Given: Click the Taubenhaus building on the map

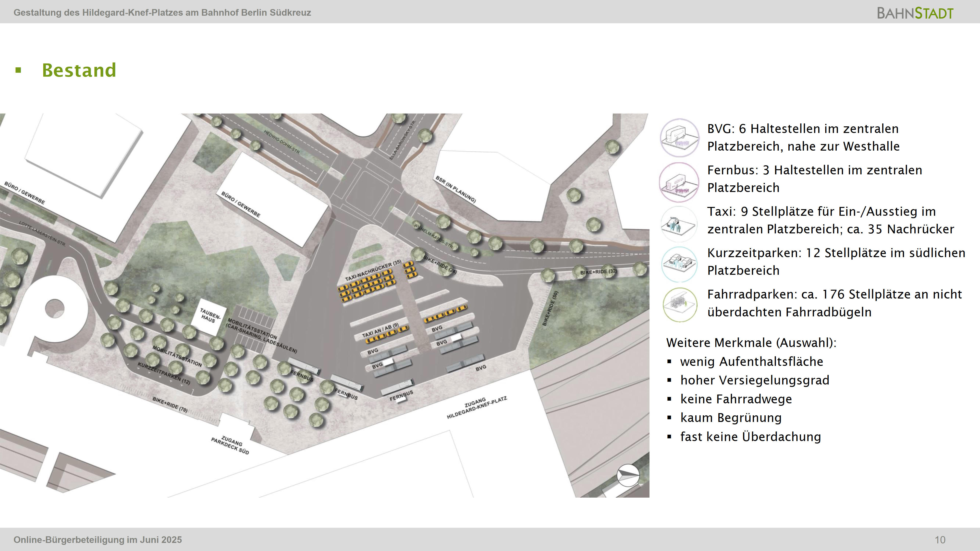Looking at the screenshot, I should point(209,316).
